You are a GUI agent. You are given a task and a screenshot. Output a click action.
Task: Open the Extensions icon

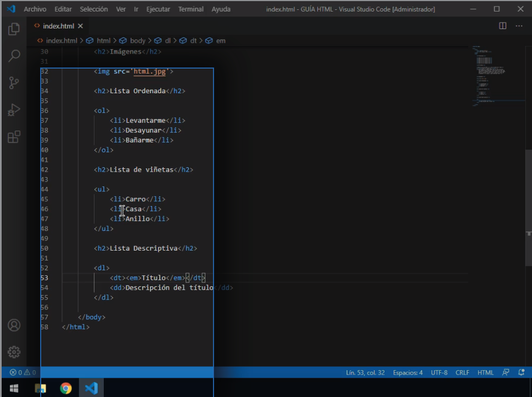(x=14, y=136)
